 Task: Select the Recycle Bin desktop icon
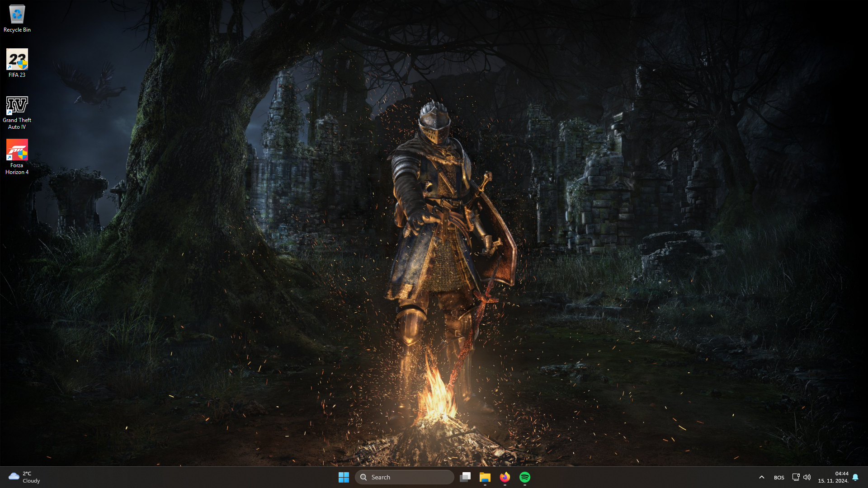(x=17, y=19)
